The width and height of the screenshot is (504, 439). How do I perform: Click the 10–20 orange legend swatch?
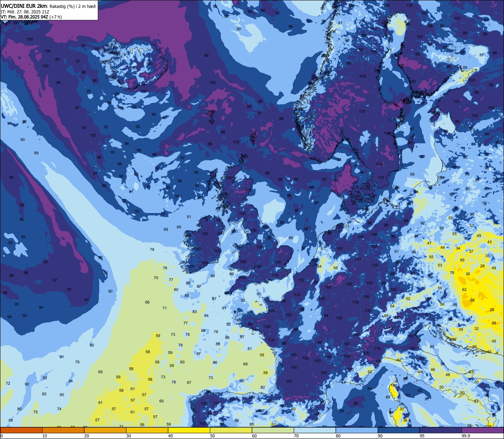click(63, 430)
